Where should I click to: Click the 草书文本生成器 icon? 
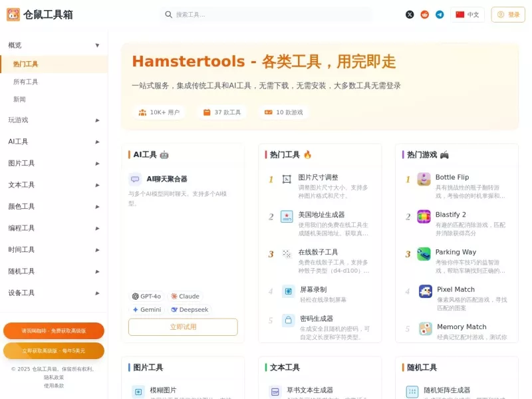275,392
